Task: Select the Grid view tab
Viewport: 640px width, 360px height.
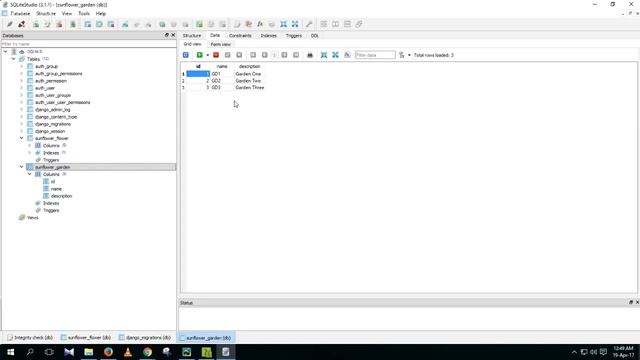Action: 192,44
